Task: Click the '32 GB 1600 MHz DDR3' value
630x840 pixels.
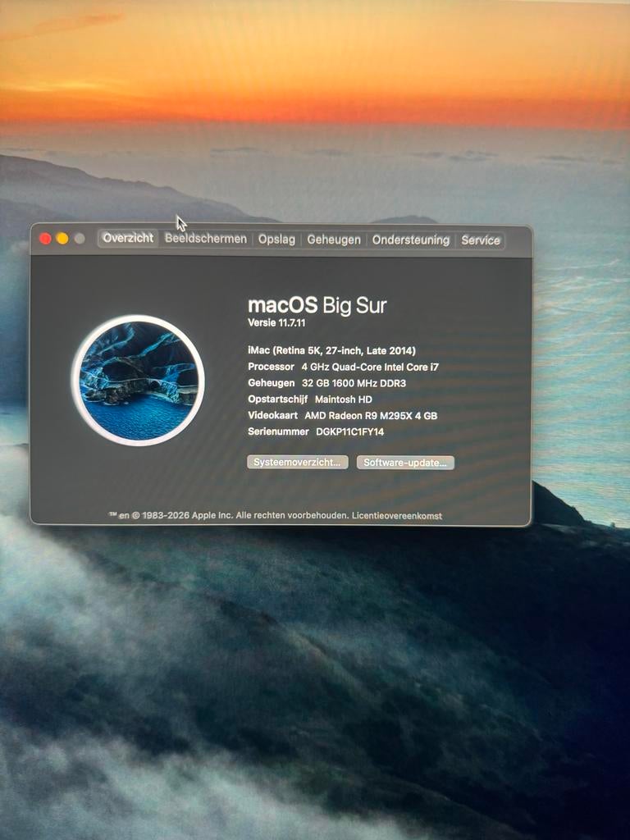Action: 354,383
